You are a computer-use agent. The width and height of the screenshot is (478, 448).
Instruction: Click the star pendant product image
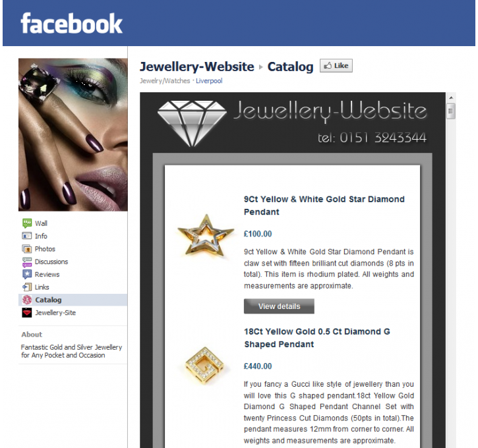click(206, 235)
